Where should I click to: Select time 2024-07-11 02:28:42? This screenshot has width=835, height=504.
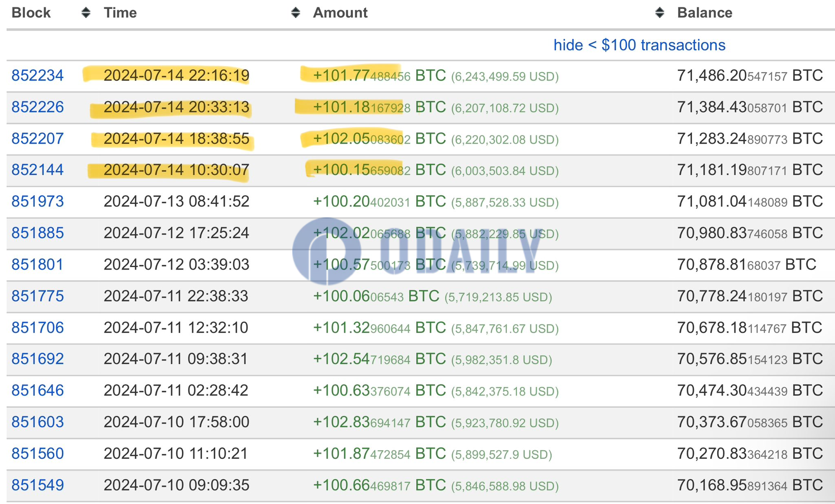coord(176,390)
